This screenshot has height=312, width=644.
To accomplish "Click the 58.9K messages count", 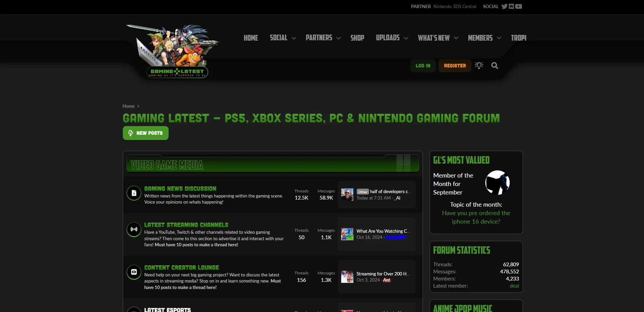I will 326,198.
